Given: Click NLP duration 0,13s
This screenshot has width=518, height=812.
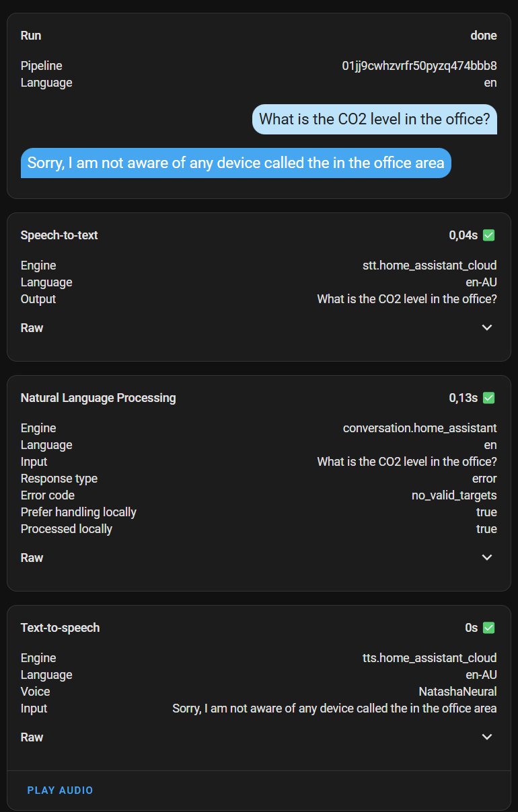Looking at the screenshot, I should (463, 398).
